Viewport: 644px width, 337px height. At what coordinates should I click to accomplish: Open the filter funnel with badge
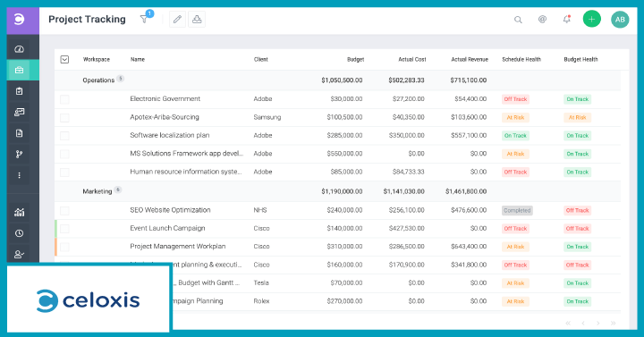tap(145, 19)
